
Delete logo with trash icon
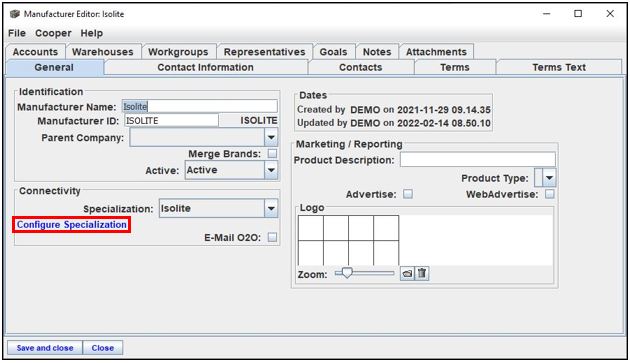[x=421, y=274]
